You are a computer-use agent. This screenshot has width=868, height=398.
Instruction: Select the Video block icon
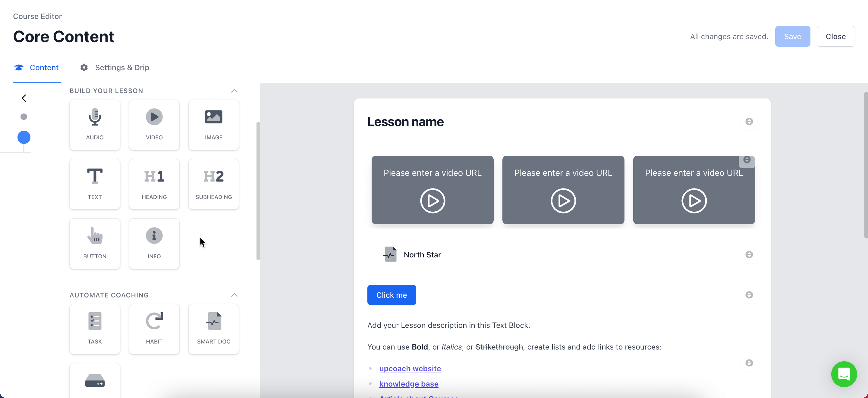(154, 125)
